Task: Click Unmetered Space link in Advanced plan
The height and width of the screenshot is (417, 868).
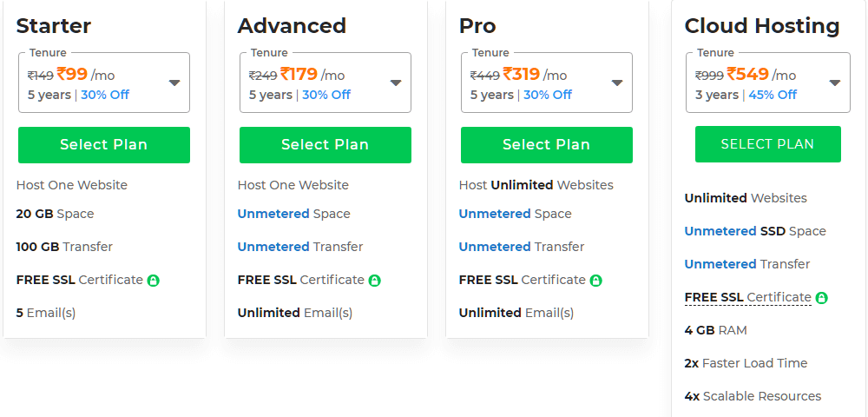Action: (x=294, y=214)
